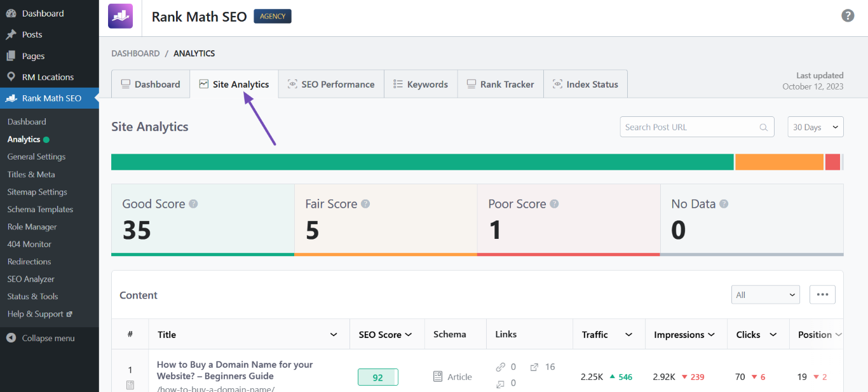The width and height of the screenshot is (868, 392).
Task: Open the help question mark icon
Action: (x=848, y=16)
